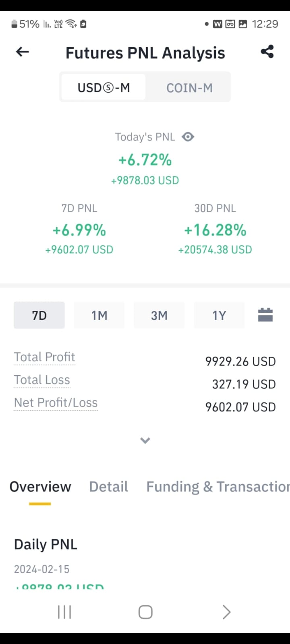Tap the Total Loss label
Viewport: 290px width, 644px height.
[x=42, y=380]
